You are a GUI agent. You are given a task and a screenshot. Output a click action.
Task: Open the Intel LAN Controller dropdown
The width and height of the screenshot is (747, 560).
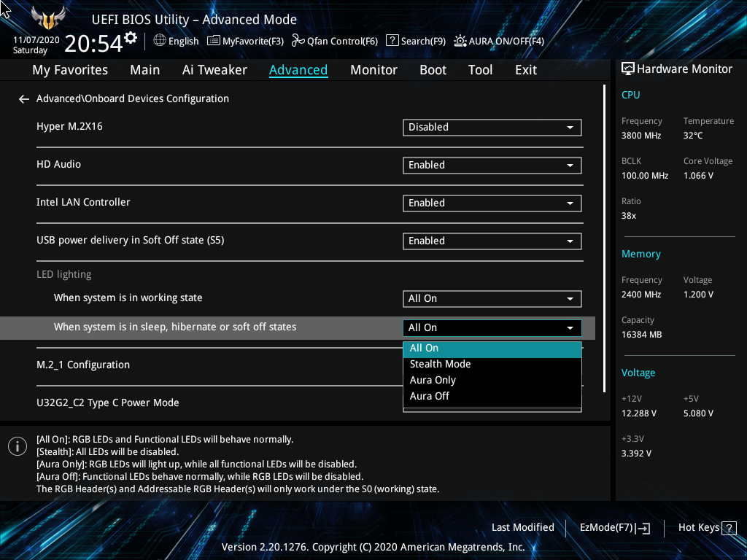click(492, 203)
